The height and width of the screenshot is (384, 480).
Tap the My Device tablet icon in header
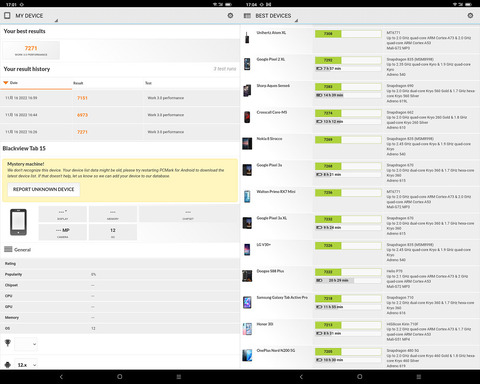[7, 15]
